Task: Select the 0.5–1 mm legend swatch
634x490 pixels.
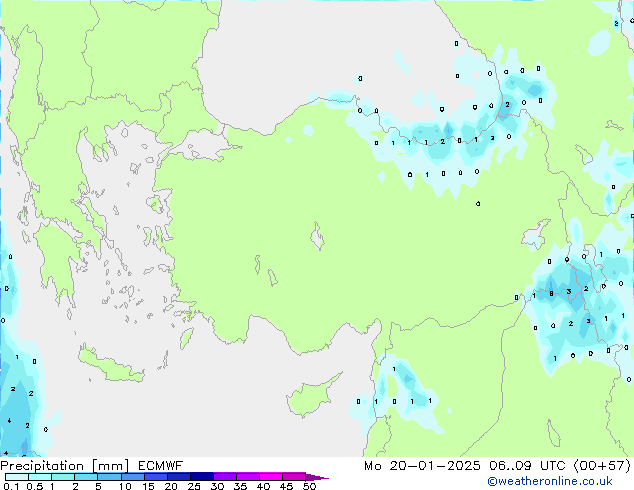Action: pos(40,477)
